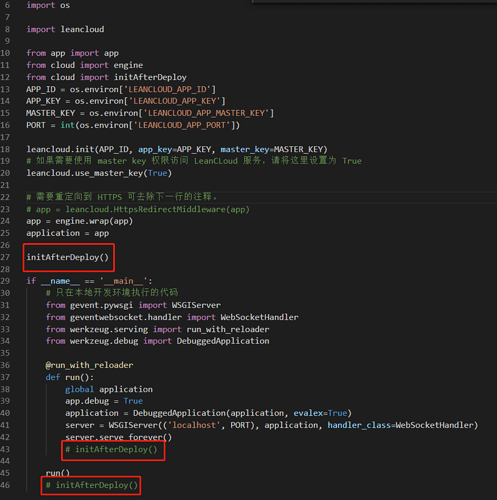Click the initAfterDeploy() call on line 27
The image size is (497, 500).
68,257
